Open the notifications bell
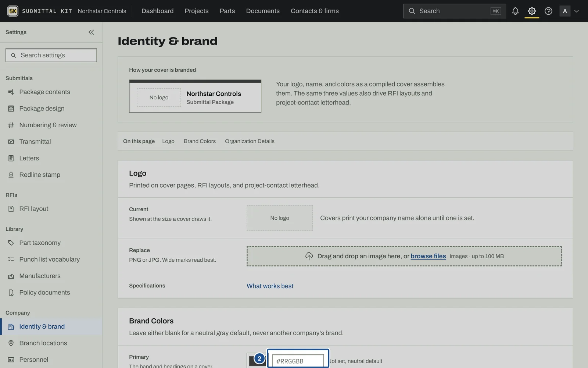Screen dimensions: 588x368 (515, 11)
